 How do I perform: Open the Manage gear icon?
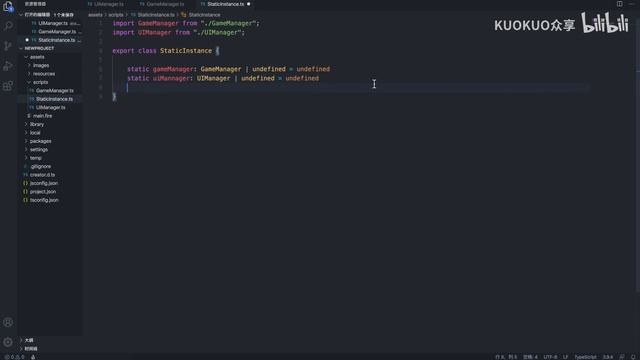click(8, 342)
